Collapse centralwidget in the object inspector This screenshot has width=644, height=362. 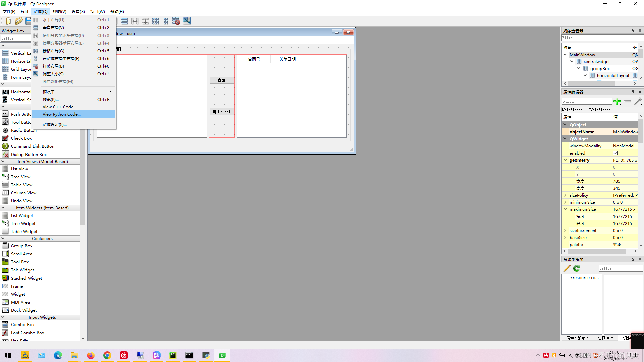[572, 61]
